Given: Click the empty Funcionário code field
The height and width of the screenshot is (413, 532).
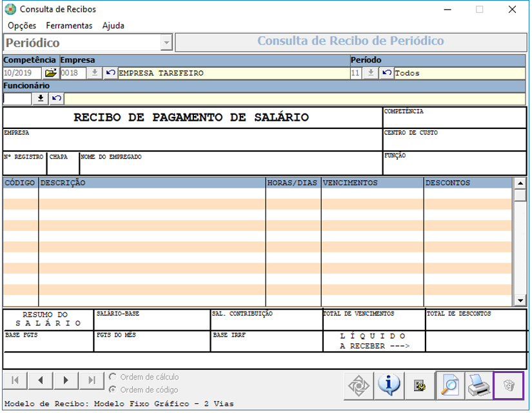Looking at the screenshot, I should pos(17,99).
